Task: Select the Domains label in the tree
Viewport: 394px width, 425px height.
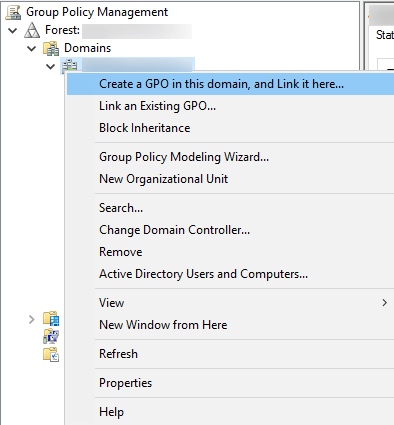Action: [x=87, y=48]
